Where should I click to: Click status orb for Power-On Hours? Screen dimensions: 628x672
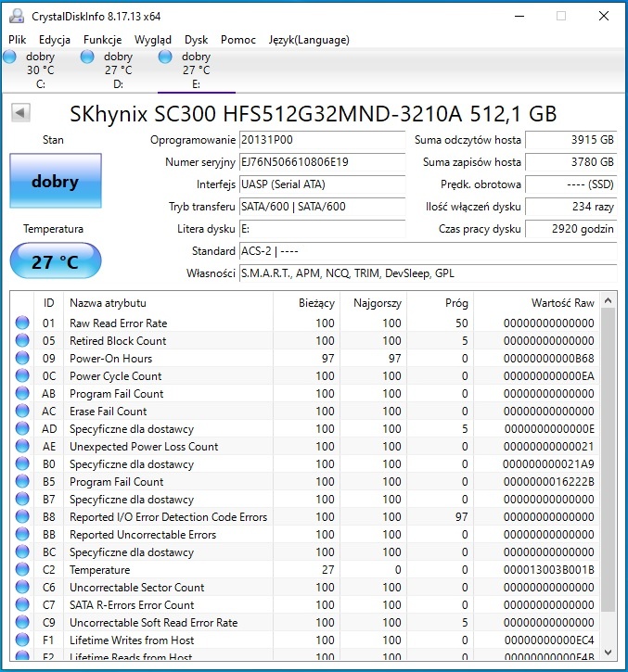tap(22, 358)
